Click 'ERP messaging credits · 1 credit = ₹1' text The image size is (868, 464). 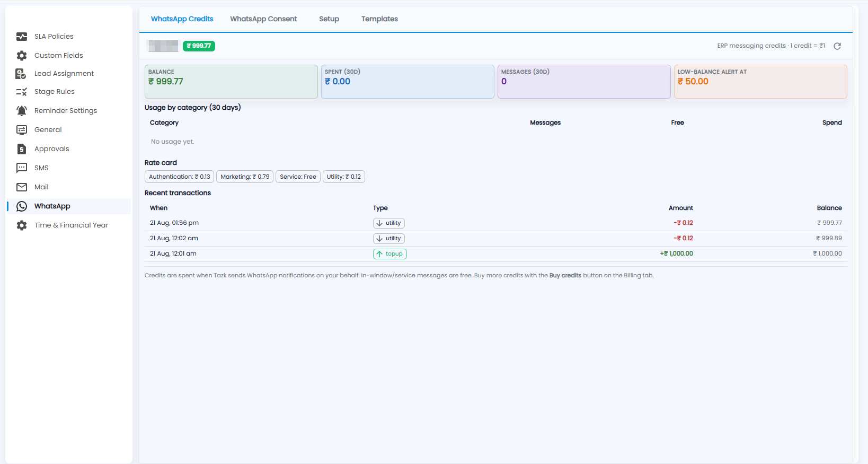pyautogui.click(x=771, y=46)
